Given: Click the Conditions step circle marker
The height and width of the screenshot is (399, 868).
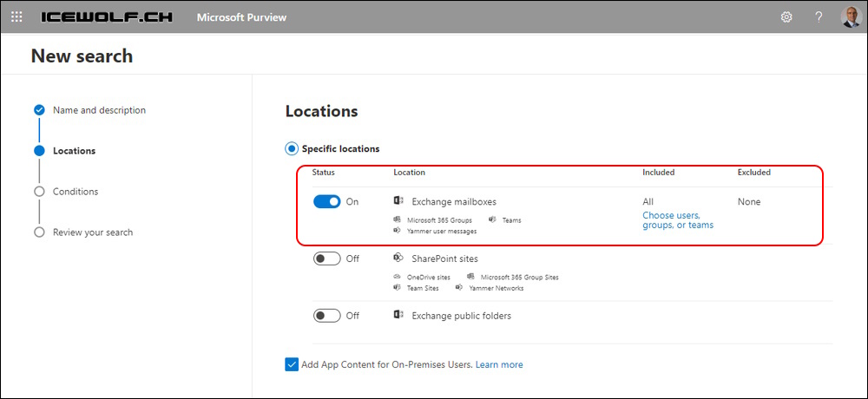Looking at the screenshot, I should point(39,192).
